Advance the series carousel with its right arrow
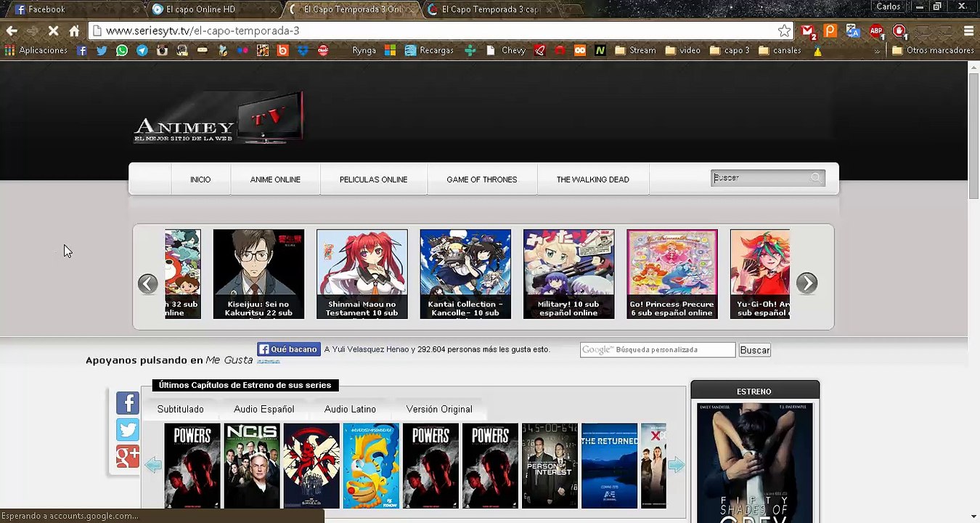This screenshot has height=523, width=980. pyautogui.click(x=676, y=466)
